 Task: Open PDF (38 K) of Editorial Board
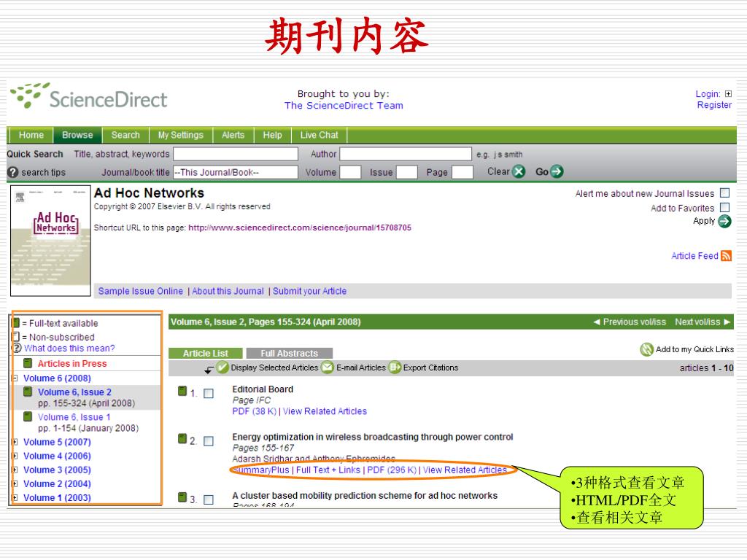coord(255,411)
